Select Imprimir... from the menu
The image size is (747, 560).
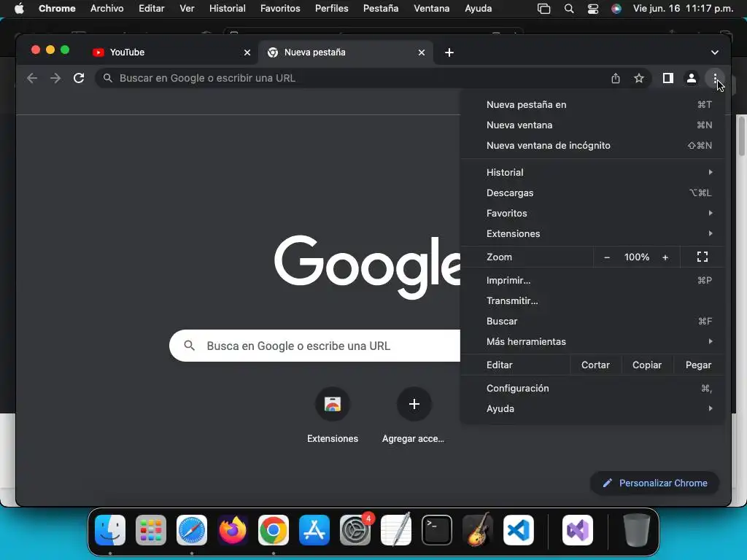[x=592, y=281]
